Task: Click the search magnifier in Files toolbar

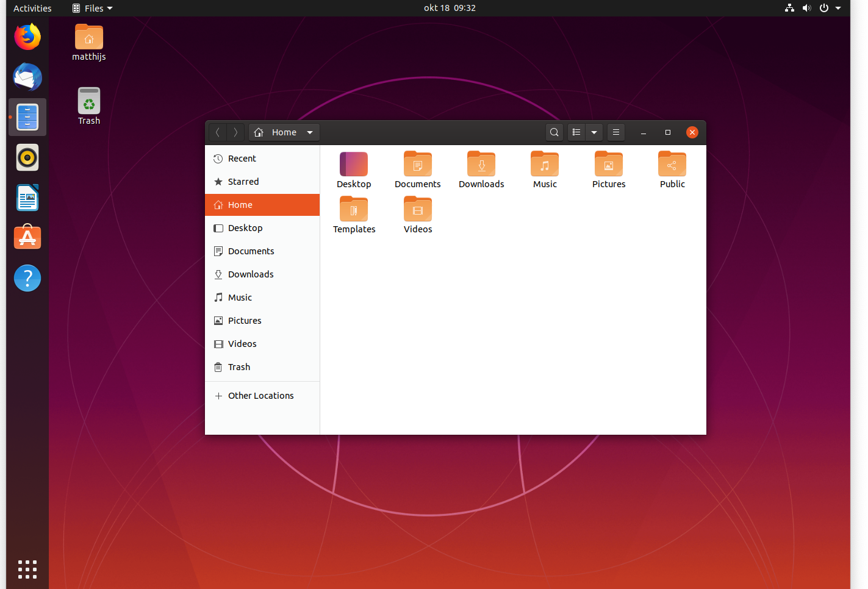Action: tap(554, 132)
